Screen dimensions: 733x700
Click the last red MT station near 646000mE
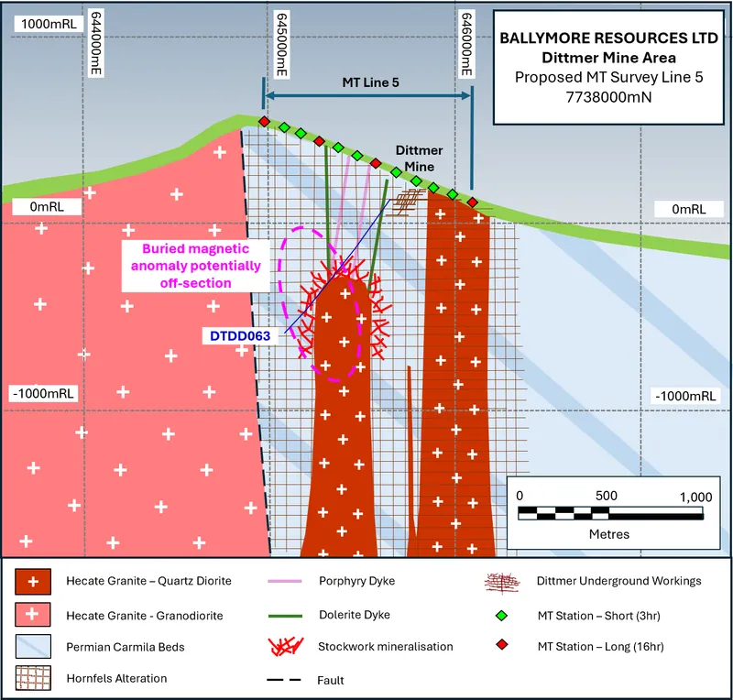(x=473, y=202)
